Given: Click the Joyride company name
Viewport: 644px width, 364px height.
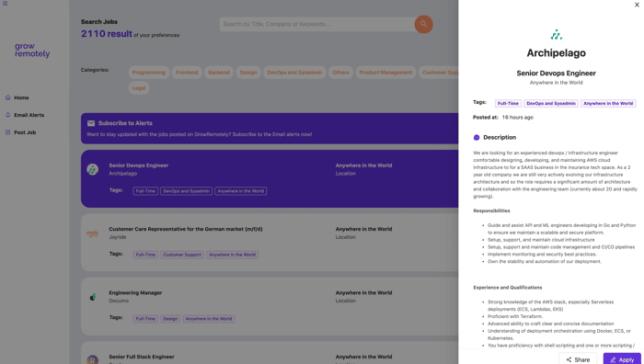Looking at the screenshot, I should (118, 237).
